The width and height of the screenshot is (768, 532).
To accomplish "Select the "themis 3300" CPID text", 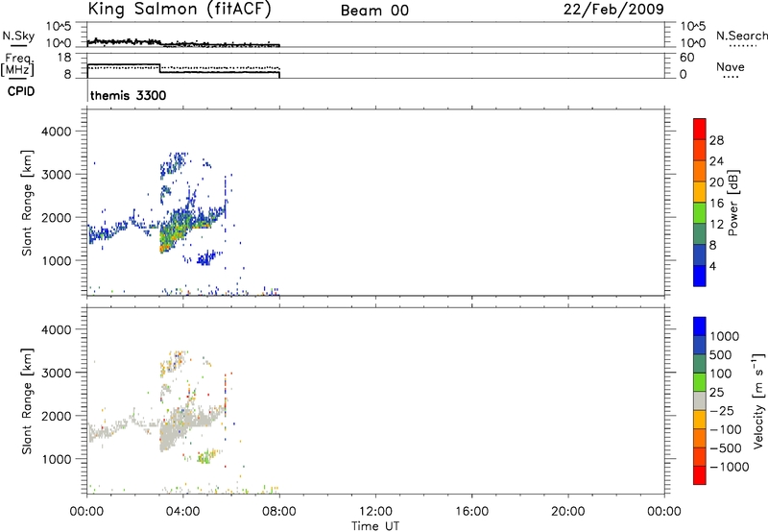I will pyautogui.click(x=128, y=95).
